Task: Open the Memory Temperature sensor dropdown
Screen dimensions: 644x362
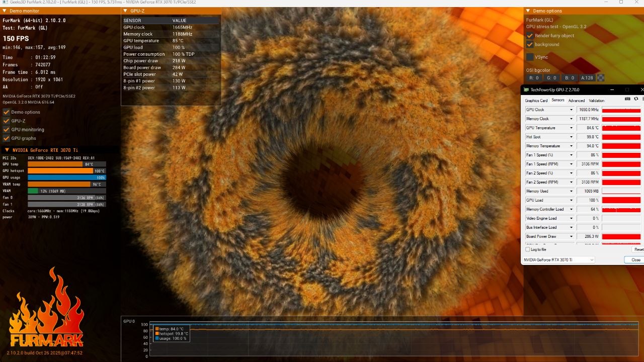Action: pos(571,146)
